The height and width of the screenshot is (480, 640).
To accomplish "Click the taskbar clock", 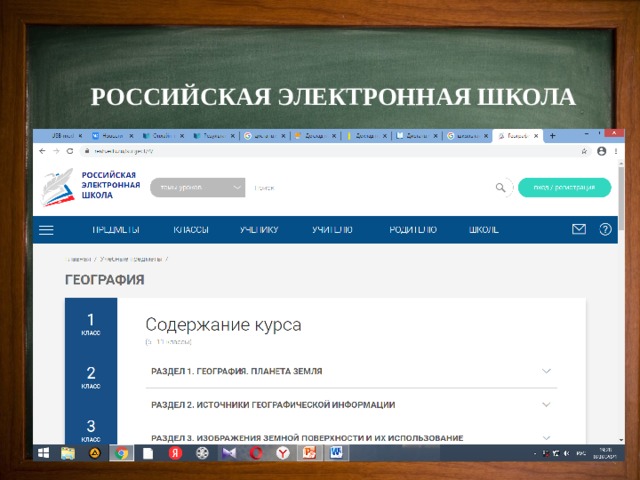I will 604,453.
